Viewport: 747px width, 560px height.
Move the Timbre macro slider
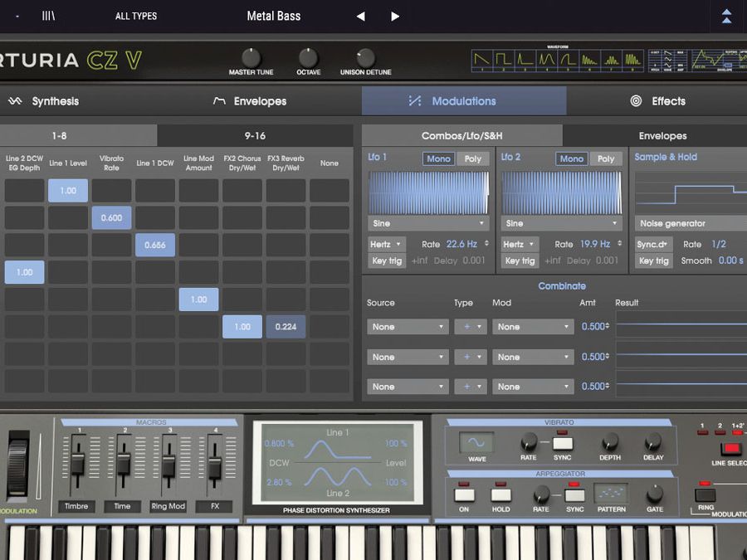[77, 464]
